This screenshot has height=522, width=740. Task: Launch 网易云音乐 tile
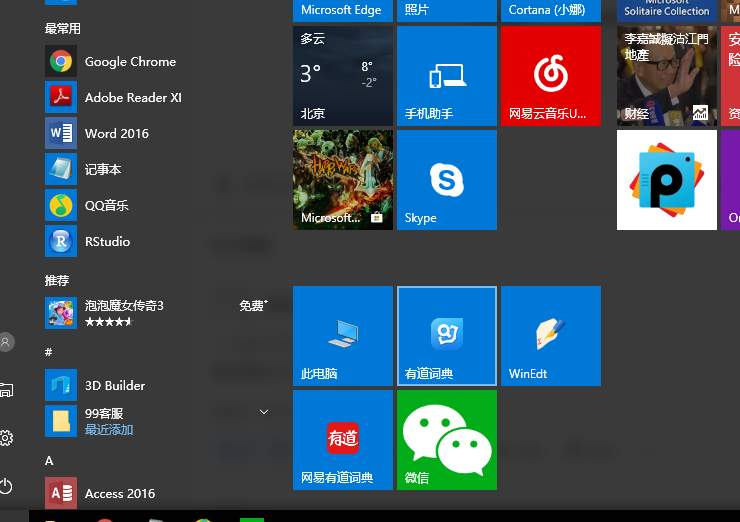coord(551,76)
